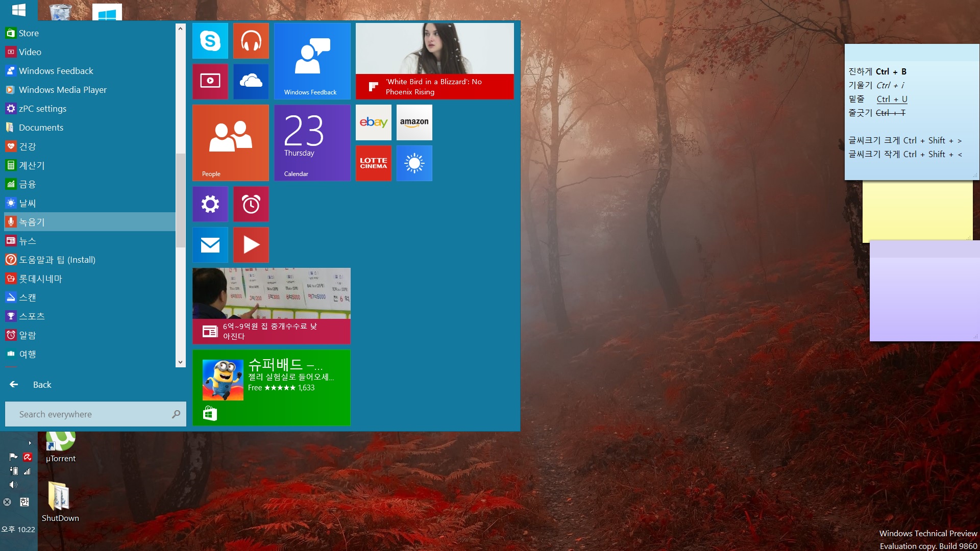Image resolution: width=980 pixels, height=551 pixels.
Task: Click the network signal tray icon
Action: [28, 471]
